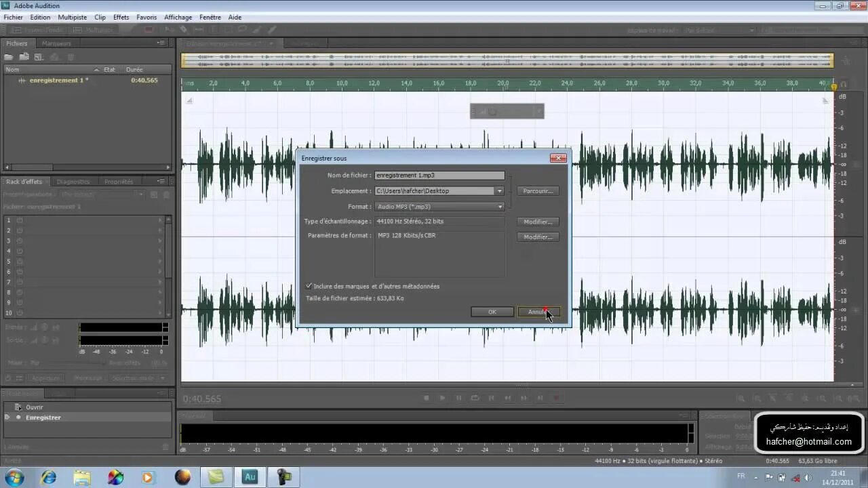Toggle power for effect slot 5

click(20, 261)
